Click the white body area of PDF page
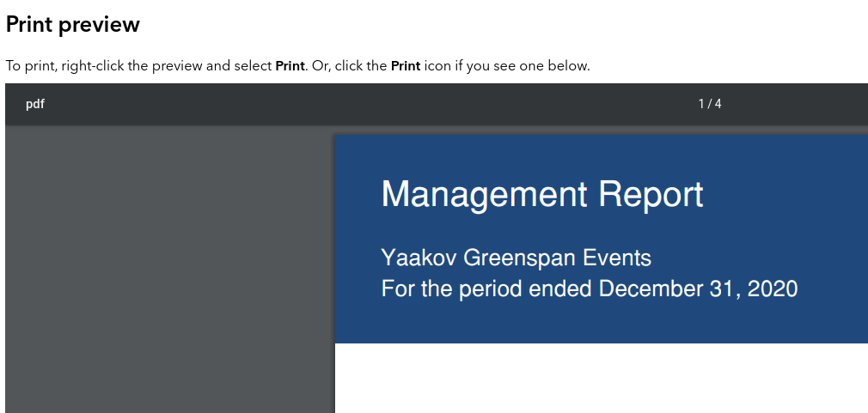 coord(602,380)
